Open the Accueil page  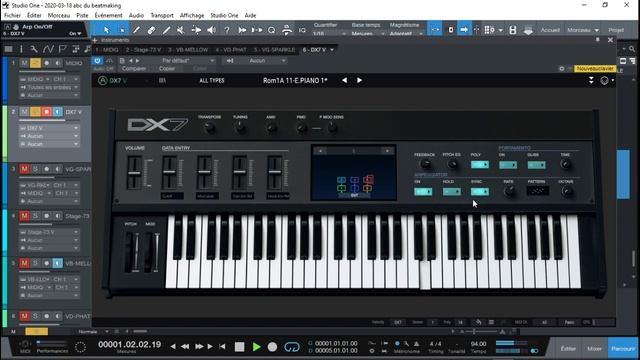tap(550, 30)
